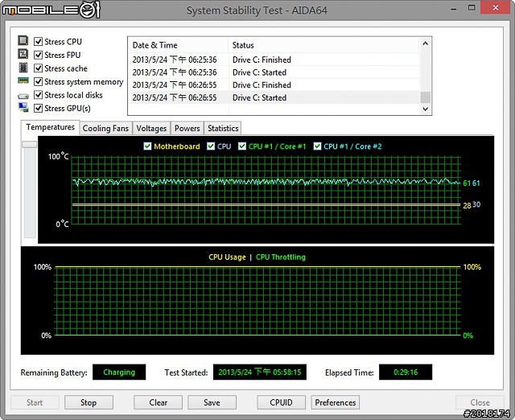Click the Date & Time column header
This screenshot has height=420, width=515.
[179, 45]
